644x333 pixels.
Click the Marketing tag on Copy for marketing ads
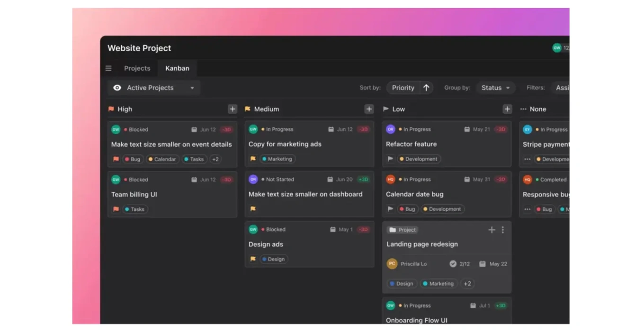coord(277,159)
